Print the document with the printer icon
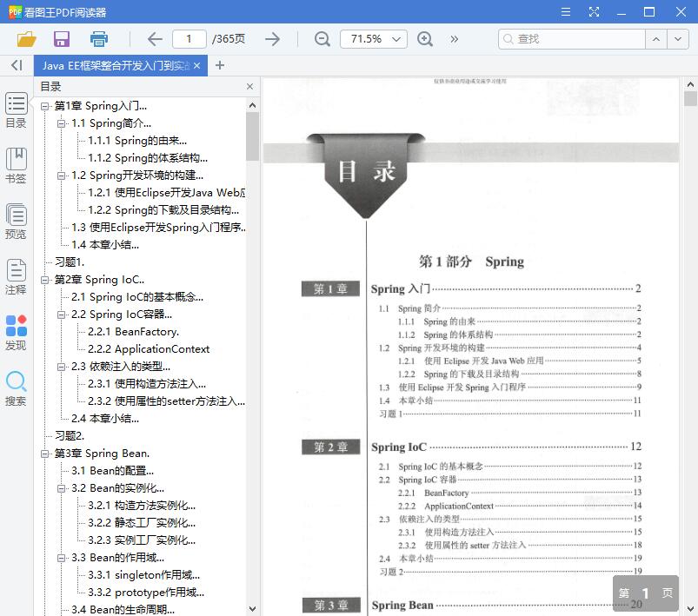 click(99, 39)
